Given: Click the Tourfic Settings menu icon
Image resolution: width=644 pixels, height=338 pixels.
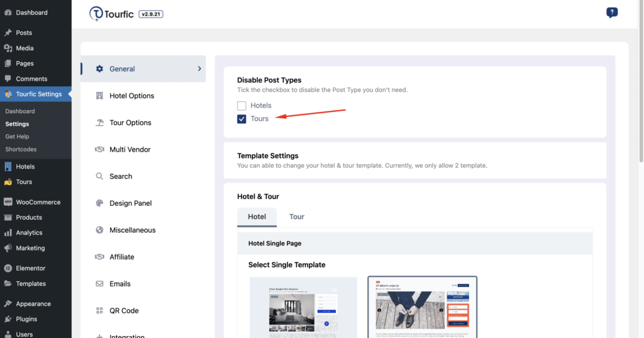Looking at the screenshot, I should pyautogui.click(x=8, y=94).
